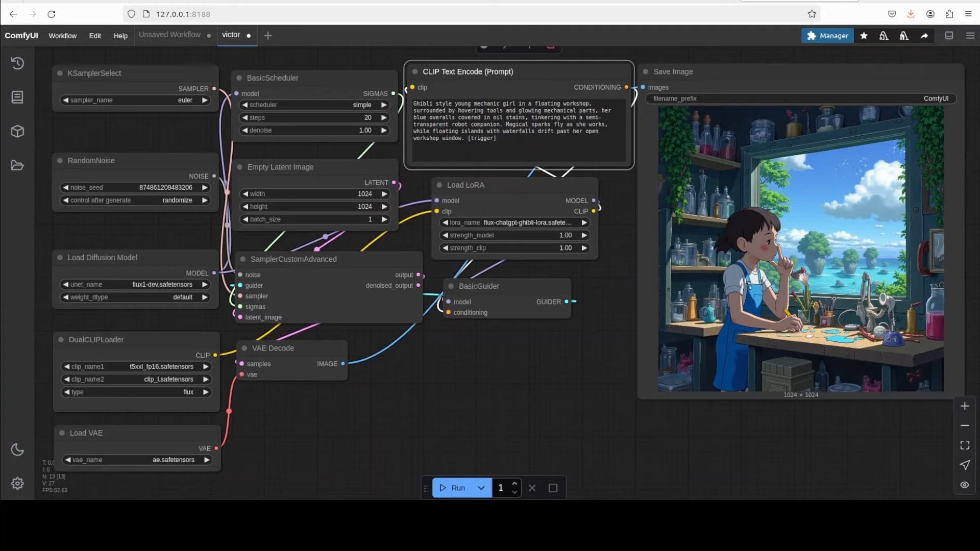Toggle link visibility eye icon
Image resolution: width=980 pixels, height=551 pixels.
[x=965, y=485]
